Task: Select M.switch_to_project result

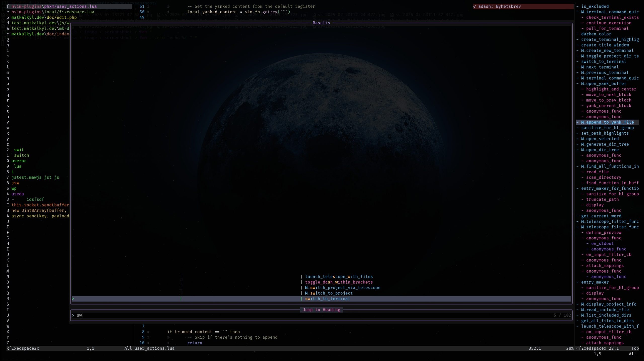Action: 329,293
